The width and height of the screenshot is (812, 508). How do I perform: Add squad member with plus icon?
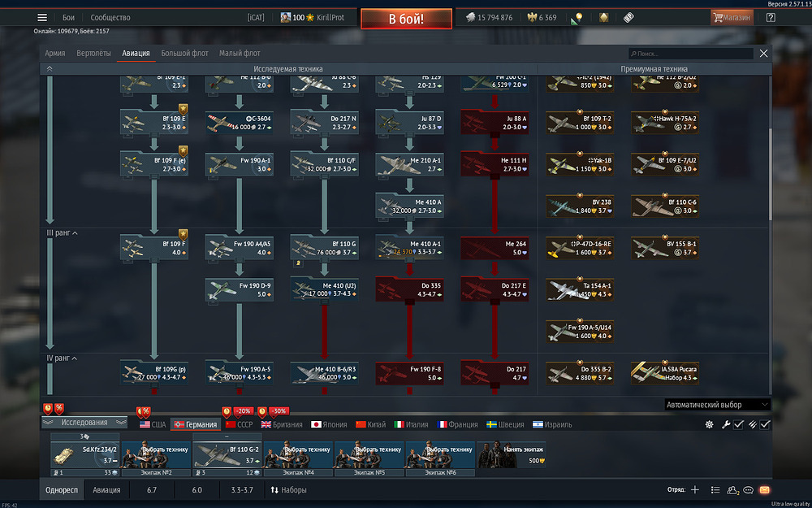pos(695,490)
